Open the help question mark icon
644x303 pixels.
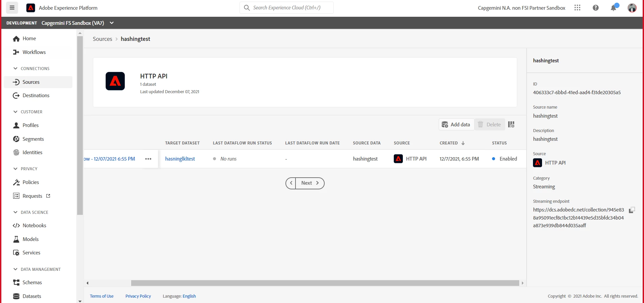(x=596, y=8)
